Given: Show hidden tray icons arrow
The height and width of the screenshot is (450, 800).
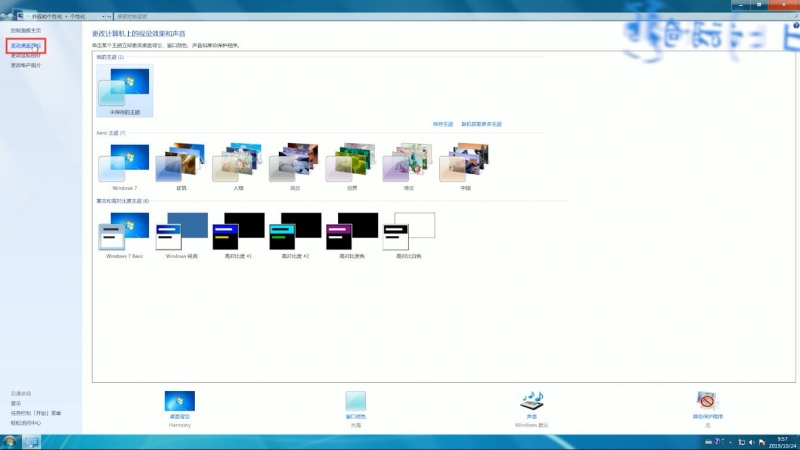Looking at the screenshot, I should coord(730,442).
